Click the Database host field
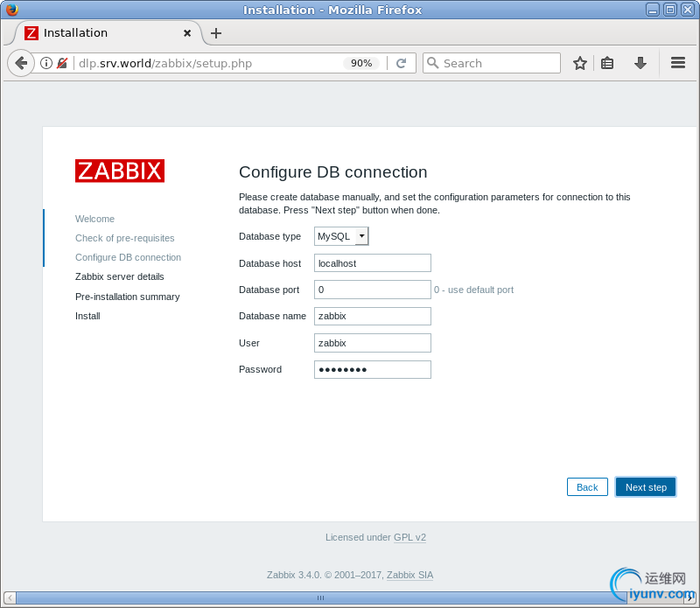This screenshot has height=608, width=700. pos(373,263)
